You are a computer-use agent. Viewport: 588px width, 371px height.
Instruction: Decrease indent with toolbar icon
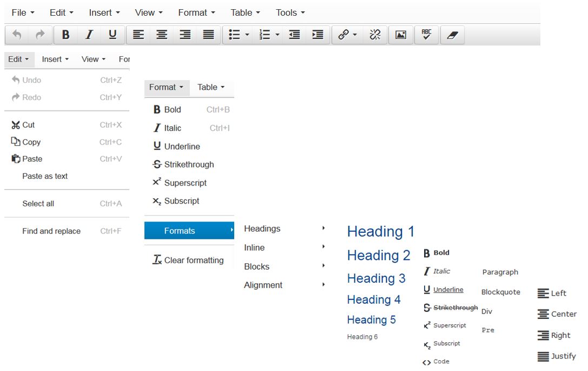click(x=294, y=35)
